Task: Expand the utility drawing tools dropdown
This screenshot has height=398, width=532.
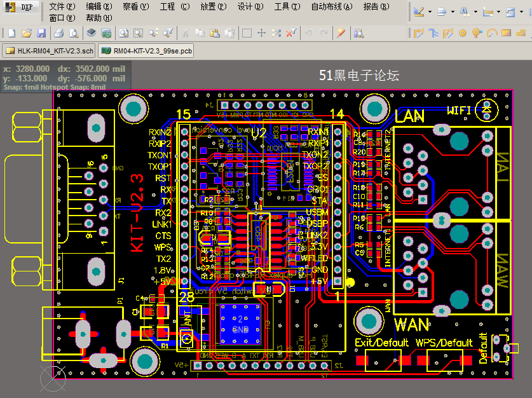Action: coord(430,12)
